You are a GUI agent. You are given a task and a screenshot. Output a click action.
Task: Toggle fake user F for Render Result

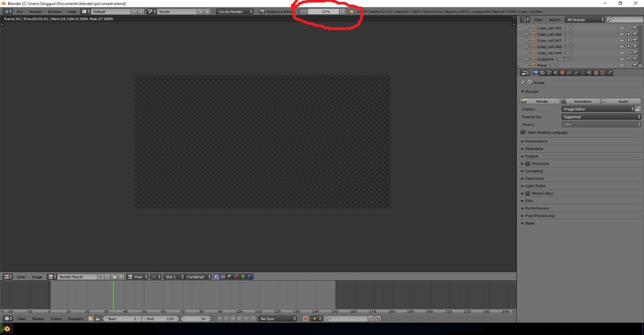click(101, 277)
